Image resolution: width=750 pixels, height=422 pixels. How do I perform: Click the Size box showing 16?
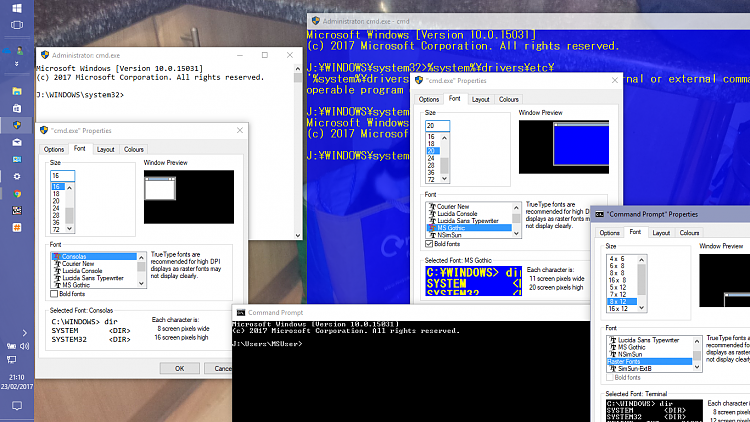[x=63, y=176]
